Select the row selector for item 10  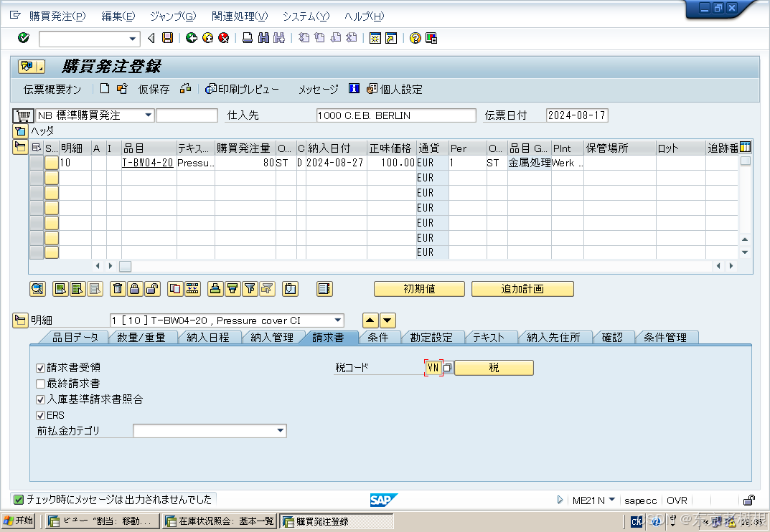37,163
